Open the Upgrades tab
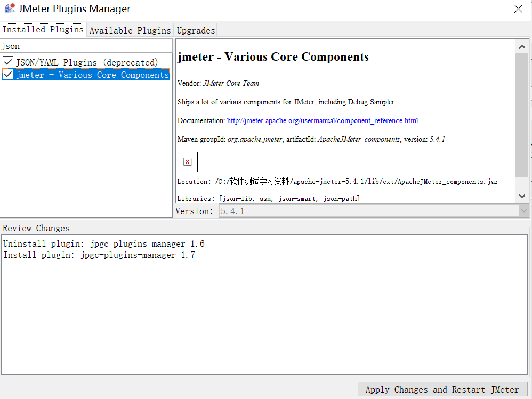The image size is (532, 399). (x=196, y=30)
